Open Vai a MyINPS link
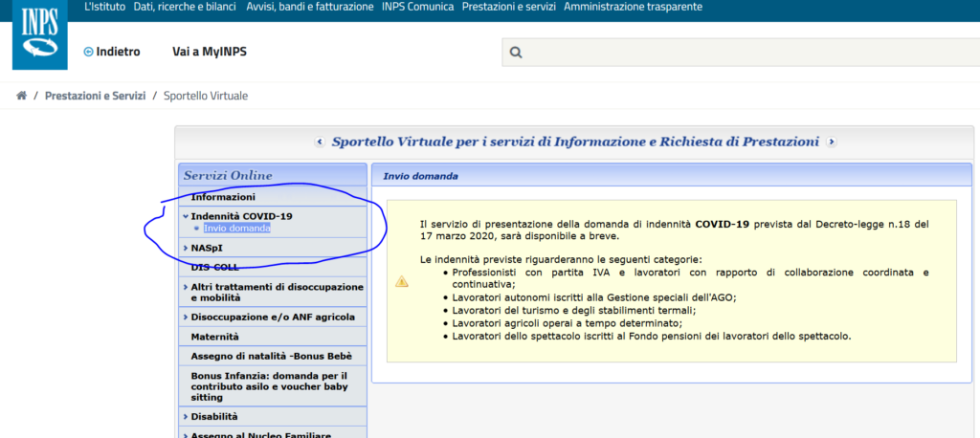 pyautogui.click(x=209, y=52)
